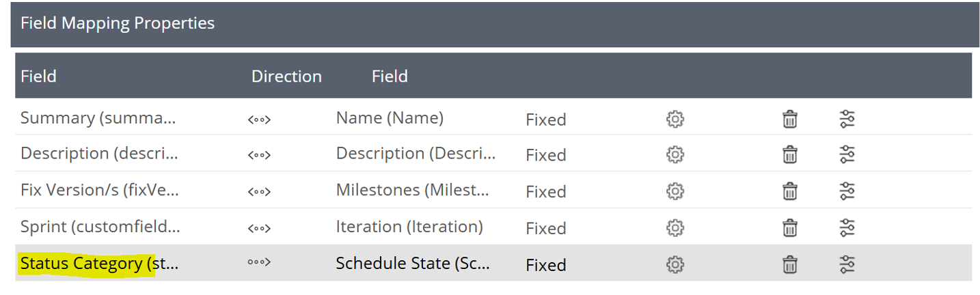Open sliders options for Sprint row
Viewport: 980px width, 295px height.
[847, 227]
